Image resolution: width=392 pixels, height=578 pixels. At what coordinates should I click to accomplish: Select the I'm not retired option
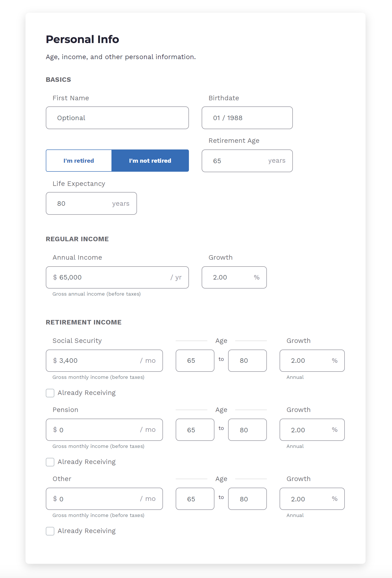(150, 161)
